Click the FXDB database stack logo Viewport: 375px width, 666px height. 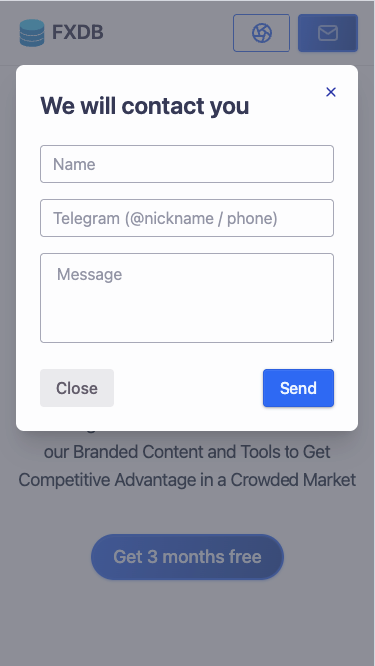tap(32, 33)
